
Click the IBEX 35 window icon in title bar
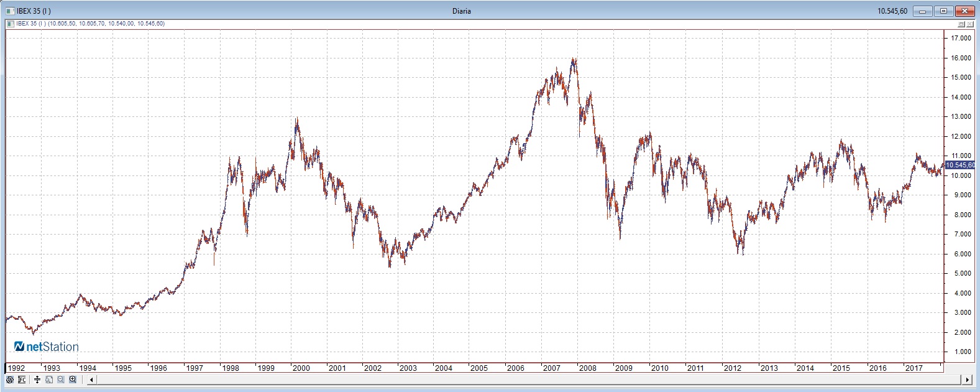(x=9, y=11)
